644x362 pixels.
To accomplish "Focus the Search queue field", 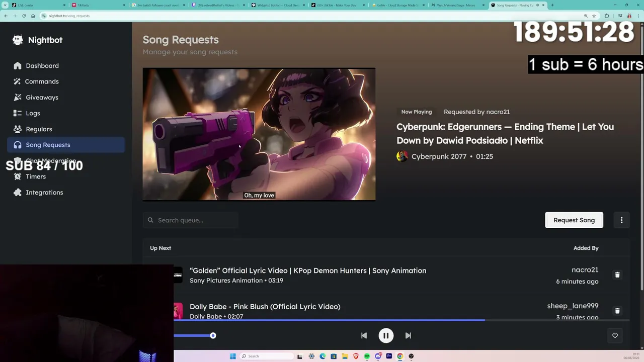I will coord(191,220).
